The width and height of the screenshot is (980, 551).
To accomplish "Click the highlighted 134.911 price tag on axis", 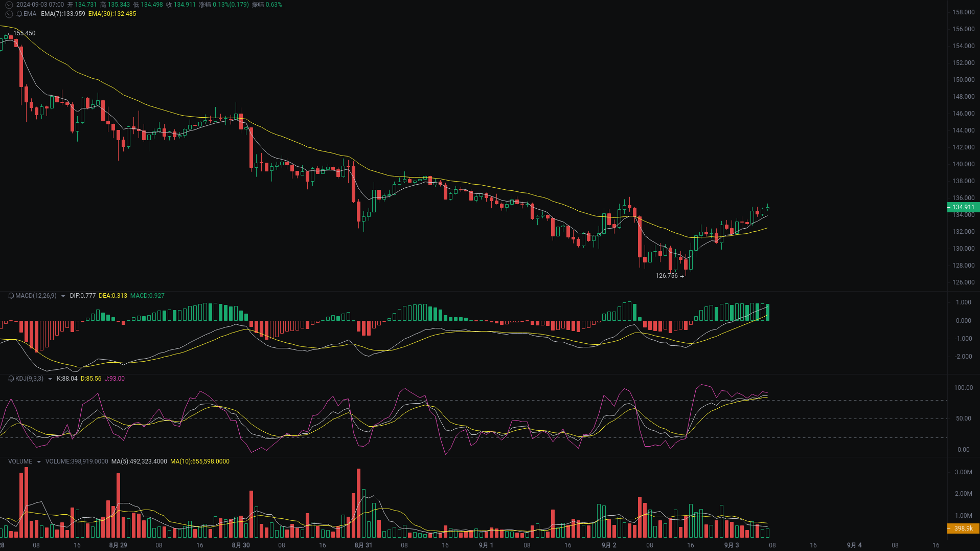I will (963, 207).
